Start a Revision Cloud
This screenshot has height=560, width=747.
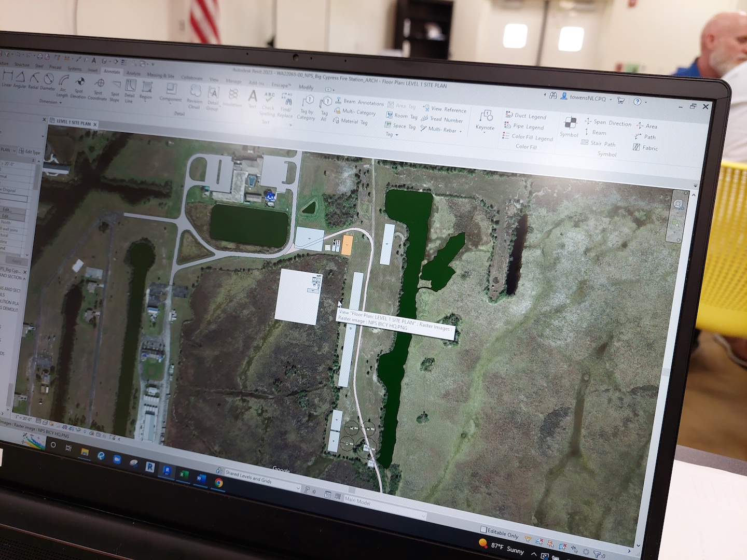195,97
